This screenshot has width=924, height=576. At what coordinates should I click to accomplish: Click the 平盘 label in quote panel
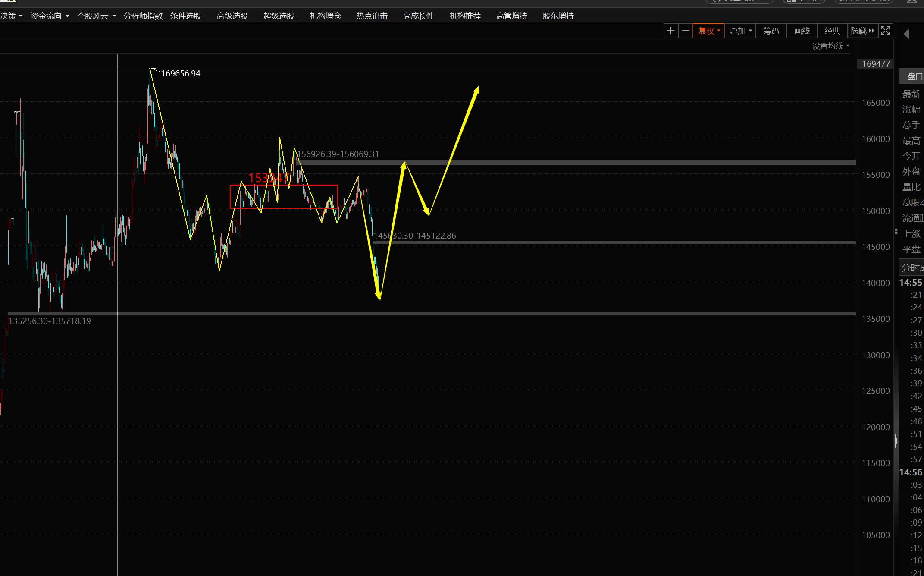pos(911,249)
